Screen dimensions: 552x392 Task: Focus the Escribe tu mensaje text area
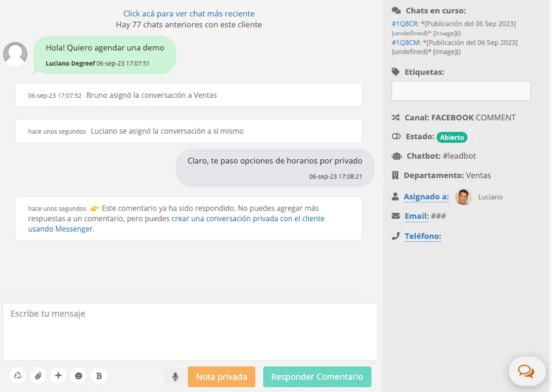(x=190, y=332)
